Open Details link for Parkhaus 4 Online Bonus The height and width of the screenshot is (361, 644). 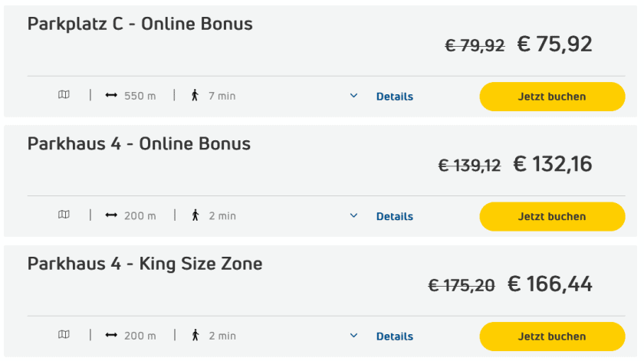pyautogui.click(x=394, y=216)
